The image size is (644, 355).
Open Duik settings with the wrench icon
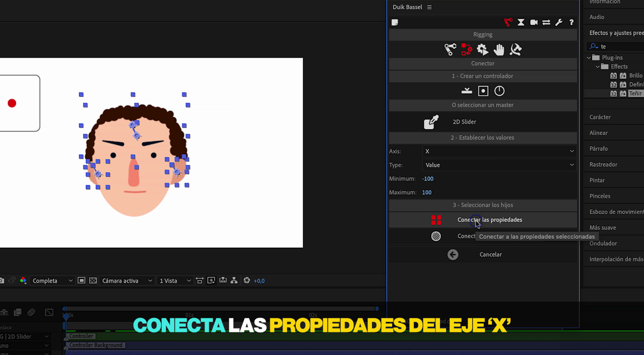pos(559,22)
